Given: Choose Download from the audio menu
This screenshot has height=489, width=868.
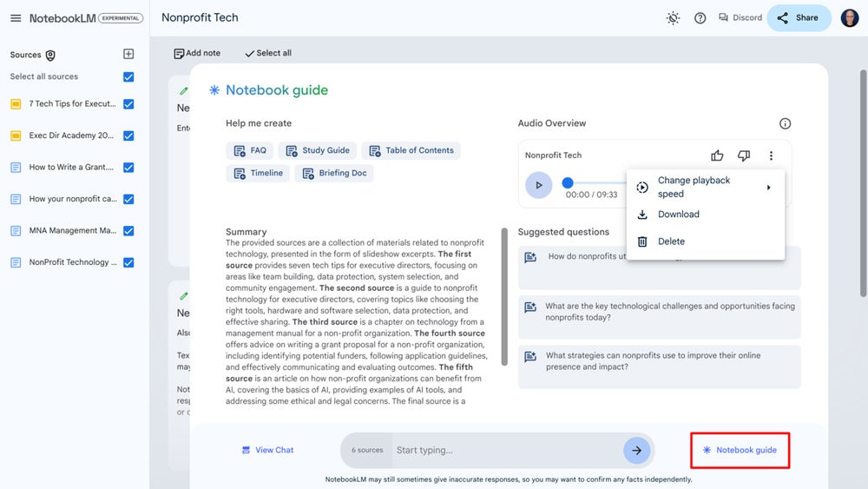Looking at the screenshot, I should pyautogui.click(x=678, y=215).
